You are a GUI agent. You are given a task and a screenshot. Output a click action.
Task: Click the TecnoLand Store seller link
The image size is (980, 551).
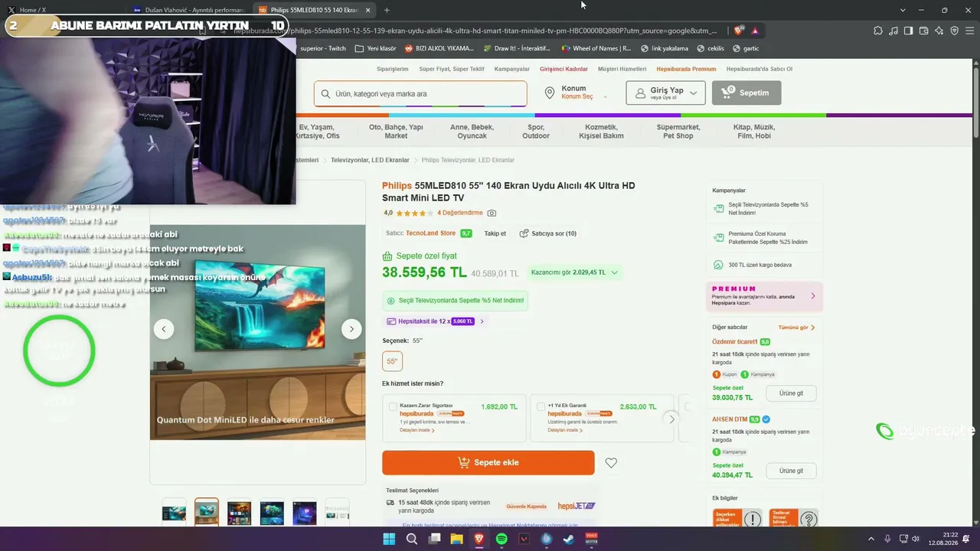click(x=430, y=233)
